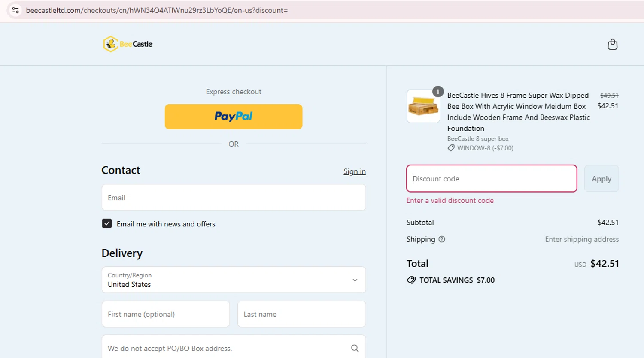The image size is (644, 358).
Task: Click the product title BeeCastle Hives 8 Frame
Action: [519, 111]
